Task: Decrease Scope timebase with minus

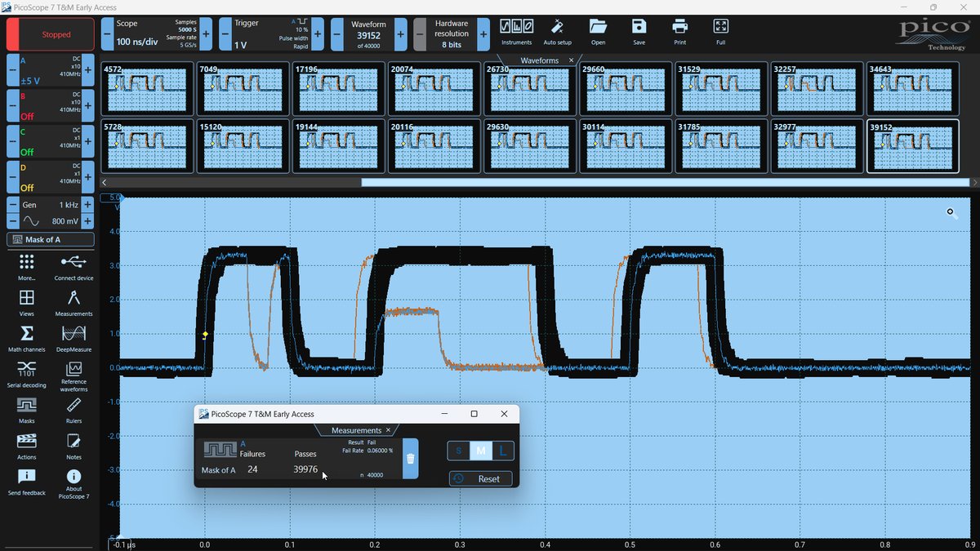Action: (108, 34)
